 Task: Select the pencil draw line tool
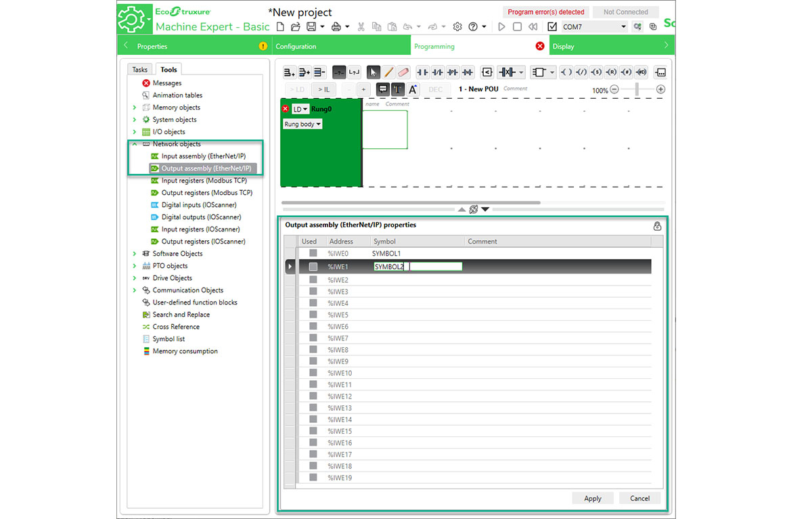click(x=388, y=72)
